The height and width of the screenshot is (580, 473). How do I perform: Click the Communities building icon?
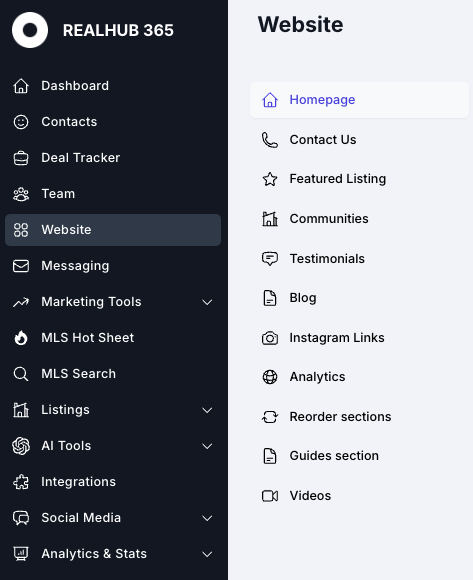click(270, 219)
